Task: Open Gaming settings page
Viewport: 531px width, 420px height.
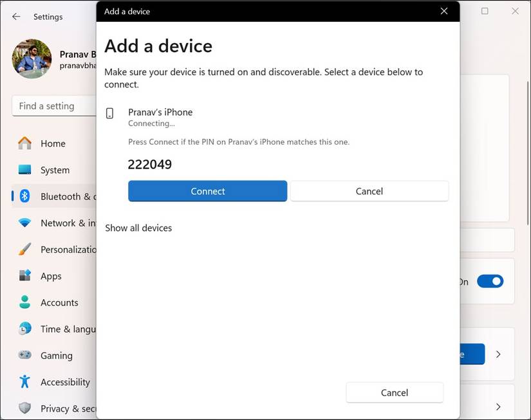Action: [x=54, y=355]
